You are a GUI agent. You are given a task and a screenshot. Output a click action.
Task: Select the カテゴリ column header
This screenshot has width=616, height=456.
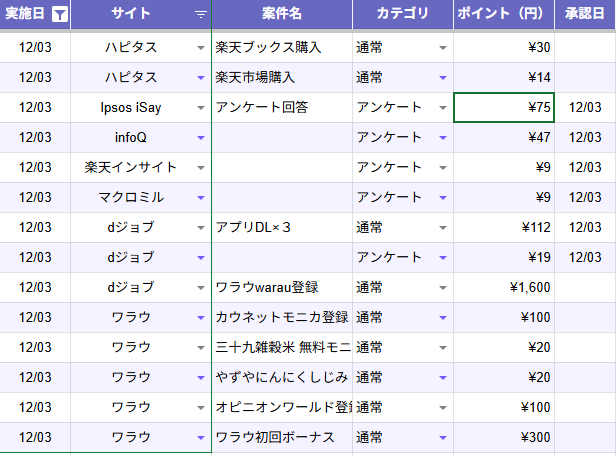point(402,15)
